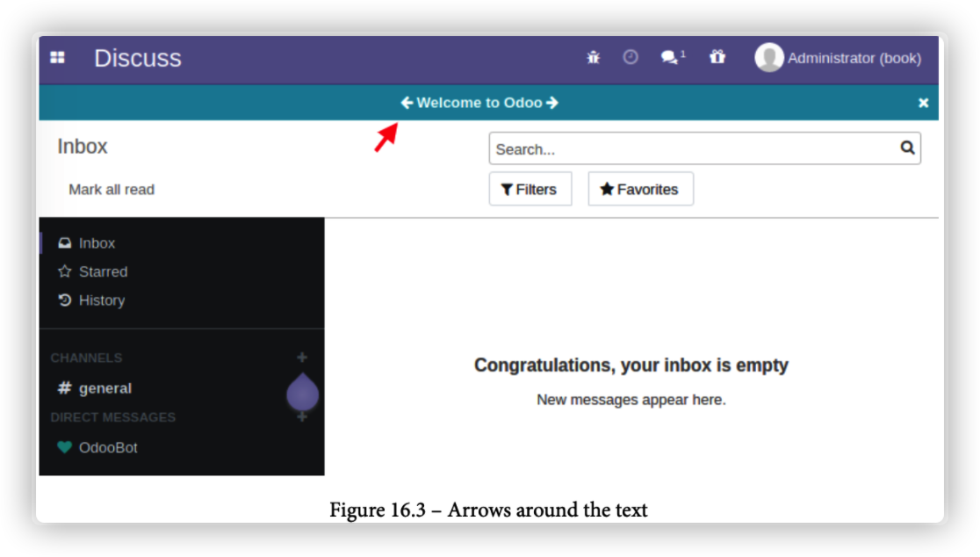Click the Discuss app title
Viewport: 980px width, 557px height.
(x=138, y=58)
